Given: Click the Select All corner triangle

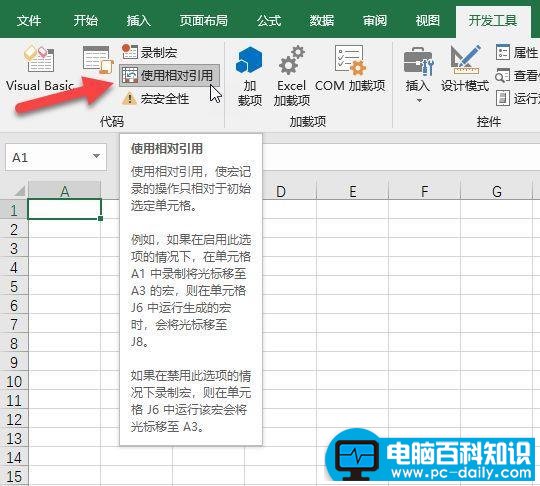Looking at the screenshot, I should (19, 190).
